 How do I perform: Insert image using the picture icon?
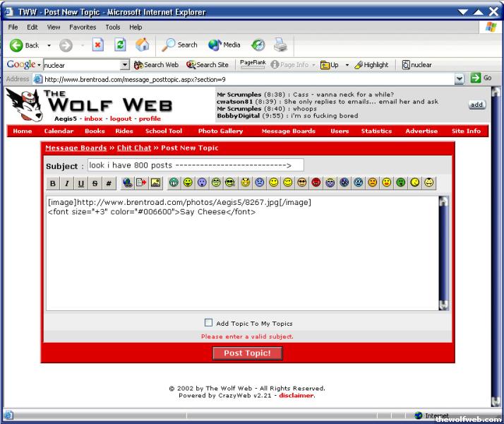point(156,183)
